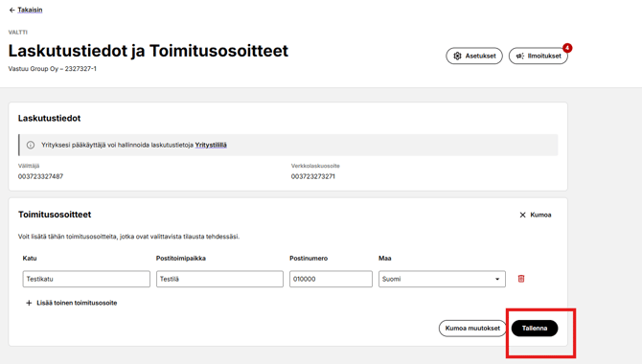This screenshot has height=364, width=642.
Task: Open the Yritystilillä link
Action: 211,145
